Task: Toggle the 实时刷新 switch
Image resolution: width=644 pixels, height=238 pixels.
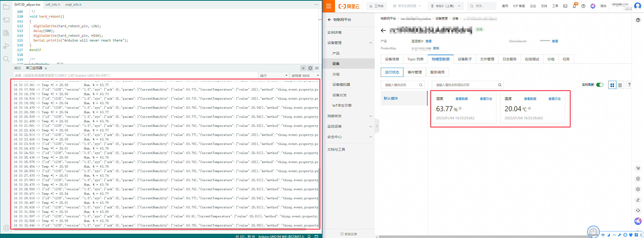Action: tap(600, 85)
